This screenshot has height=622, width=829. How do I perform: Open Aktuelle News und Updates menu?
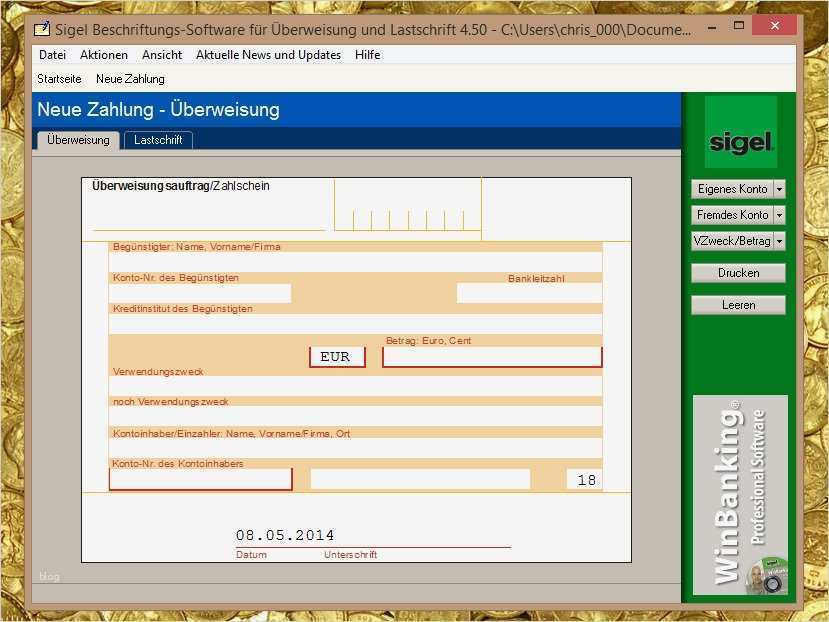point(268,55)
